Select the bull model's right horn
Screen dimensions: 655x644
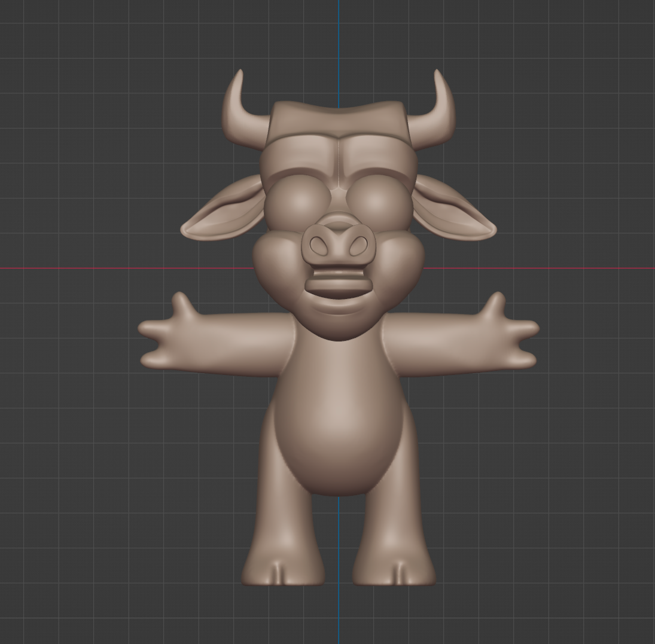point(436,117)
